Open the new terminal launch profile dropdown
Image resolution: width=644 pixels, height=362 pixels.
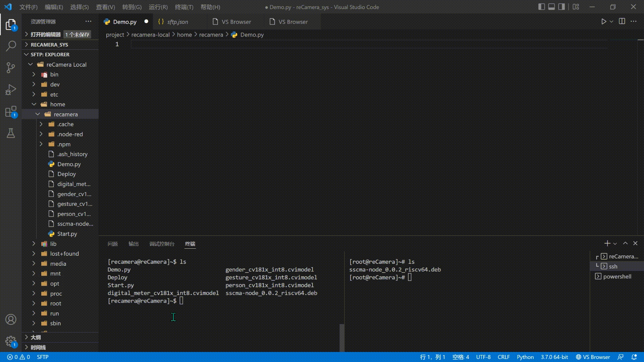[x=615, y=244]
